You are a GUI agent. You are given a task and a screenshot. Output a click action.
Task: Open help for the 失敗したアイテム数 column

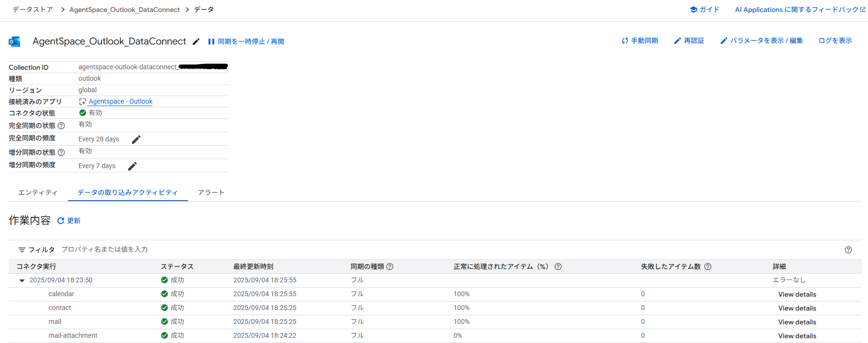tap(708, 267)
